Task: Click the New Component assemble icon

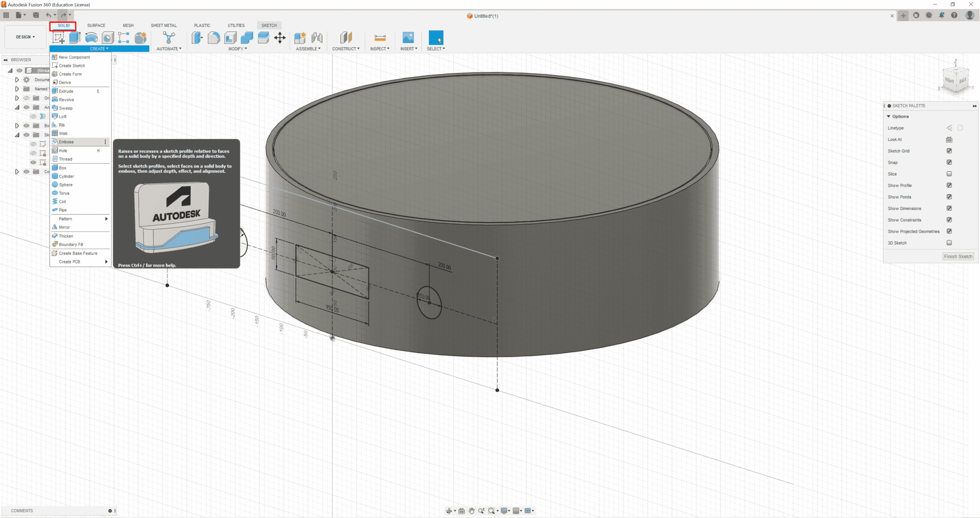Action: 300,38
